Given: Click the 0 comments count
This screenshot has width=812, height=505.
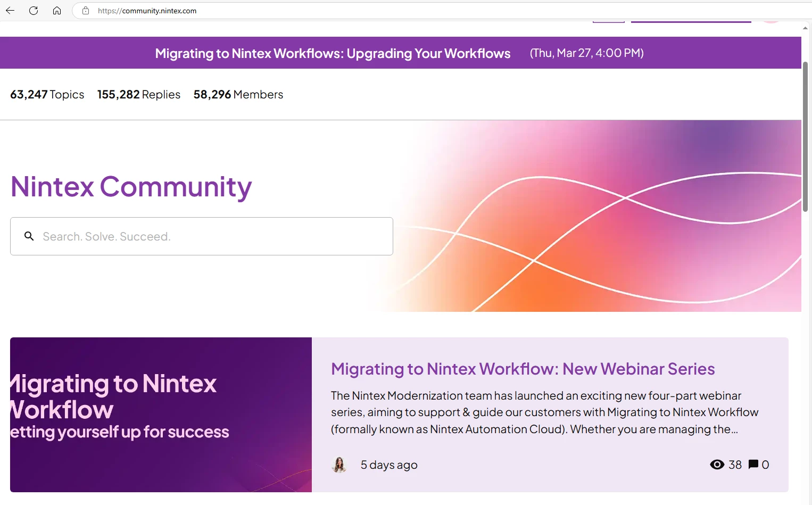Looking at the screenshot, I should (x=765, y=465).
